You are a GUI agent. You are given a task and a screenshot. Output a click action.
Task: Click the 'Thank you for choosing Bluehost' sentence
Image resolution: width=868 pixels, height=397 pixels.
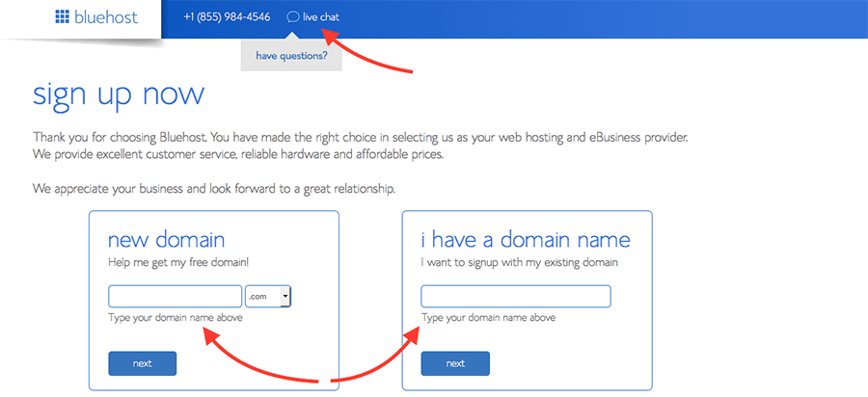point(361,137)
